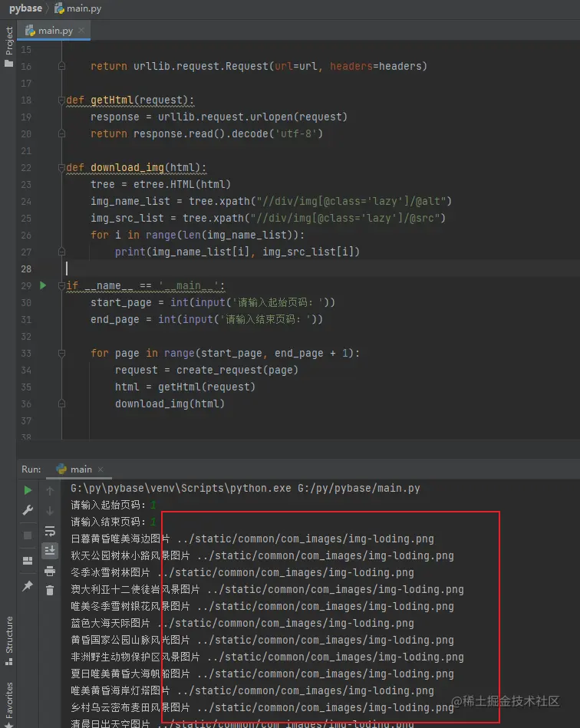Click console prompt '请输入结束页码:'
This screenshot has width=580, height=728.
(108, 522)
